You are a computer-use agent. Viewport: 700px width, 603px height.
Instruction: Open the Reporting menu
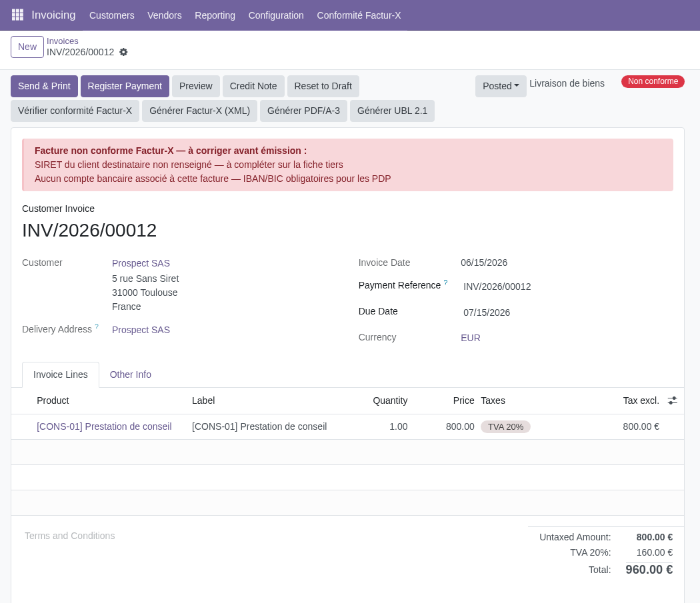tap(215, 15)
